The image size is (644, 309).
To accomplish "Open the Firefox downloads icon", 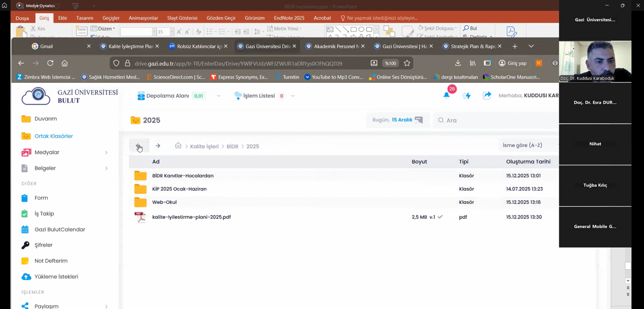I will 458,63.
